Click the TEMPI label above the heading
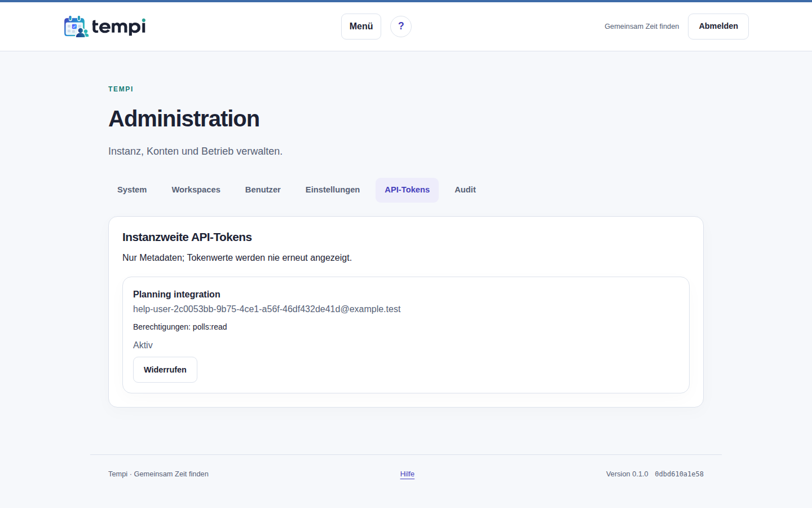The width and height of the screenshot is (812, 508). [x=121, y=89]
